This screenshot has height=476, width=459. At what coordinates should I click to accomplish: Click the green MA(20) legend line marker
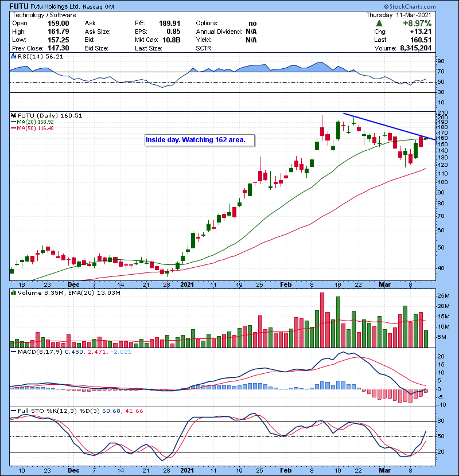13,122
